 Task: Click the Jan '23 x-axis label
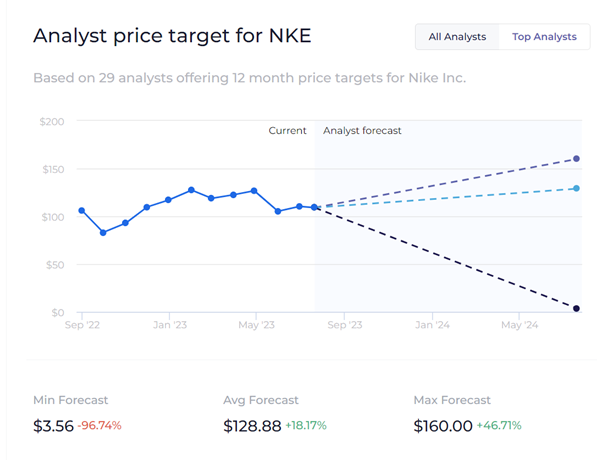point(169,325)
